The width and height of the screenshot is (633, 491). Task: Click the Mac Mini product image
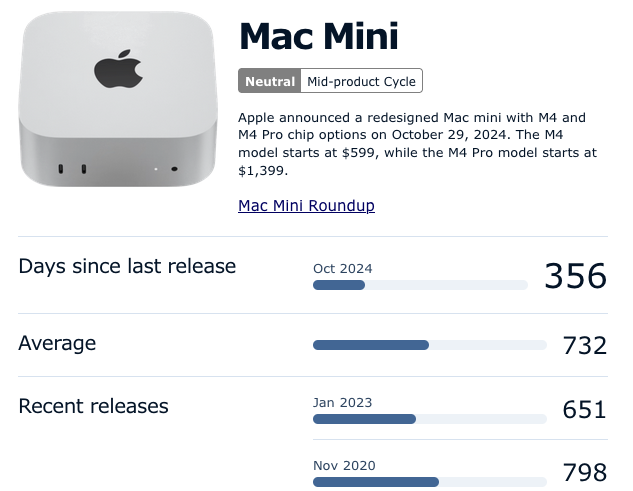(x=118, y=100)
